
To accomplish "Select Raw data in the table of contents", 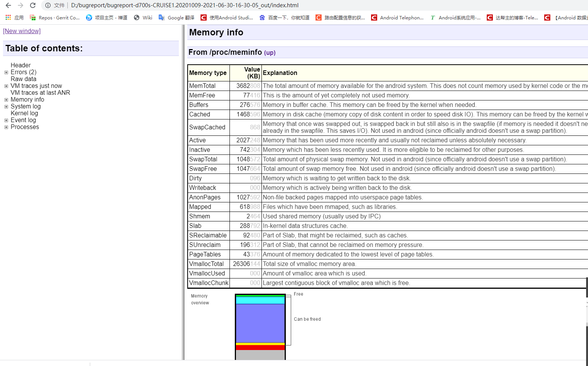I will (23, 79).
